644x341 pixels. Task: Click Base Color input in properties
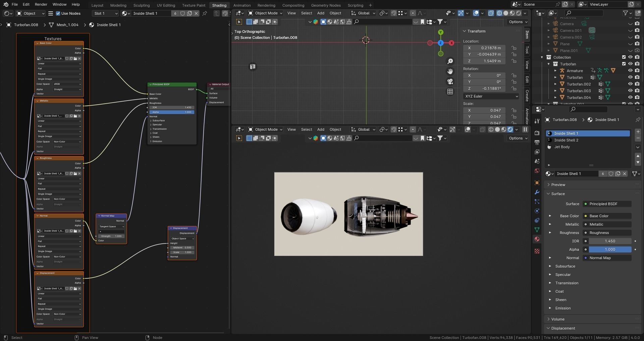point(607,216)
